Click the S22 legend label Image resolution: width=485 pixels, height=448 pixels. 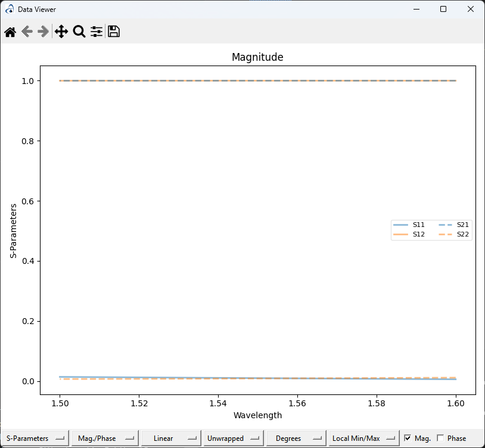[463, 234]
